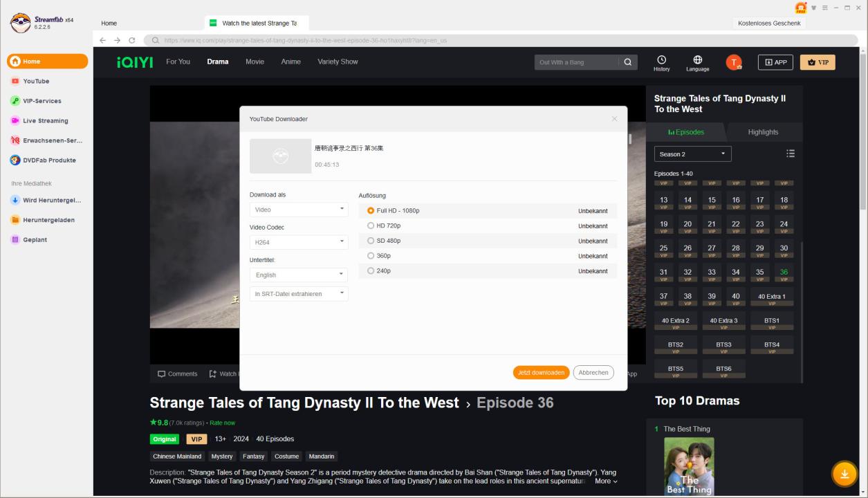This screenshot has height=498, width=868.
Task: Click the floating orange download button
Action: 844,474
